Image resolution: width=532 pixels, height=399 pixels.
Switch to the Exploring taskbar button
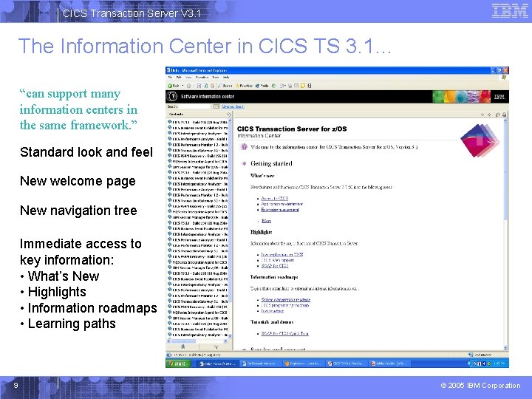click(x=304, y=364)
